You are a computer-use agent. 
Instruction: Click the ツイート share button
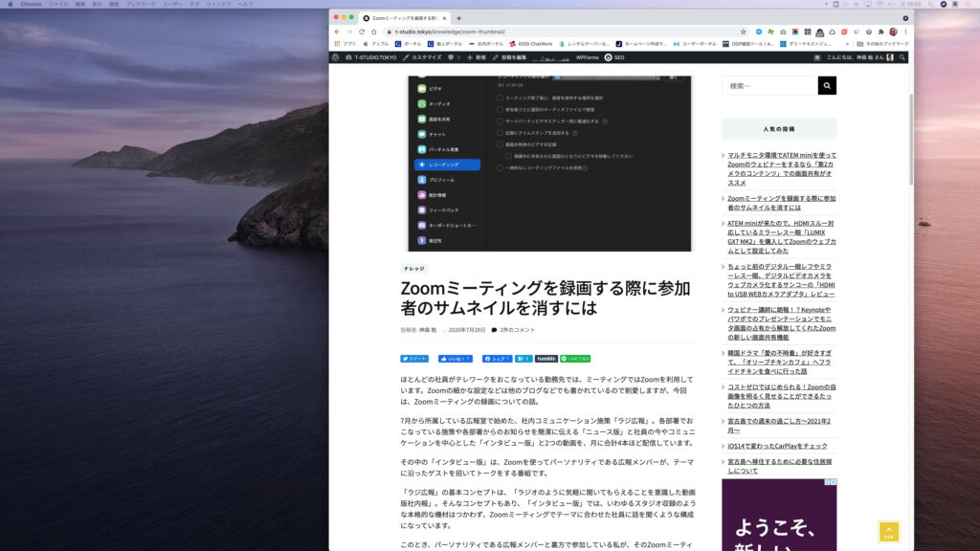click(x=413, y=359)
